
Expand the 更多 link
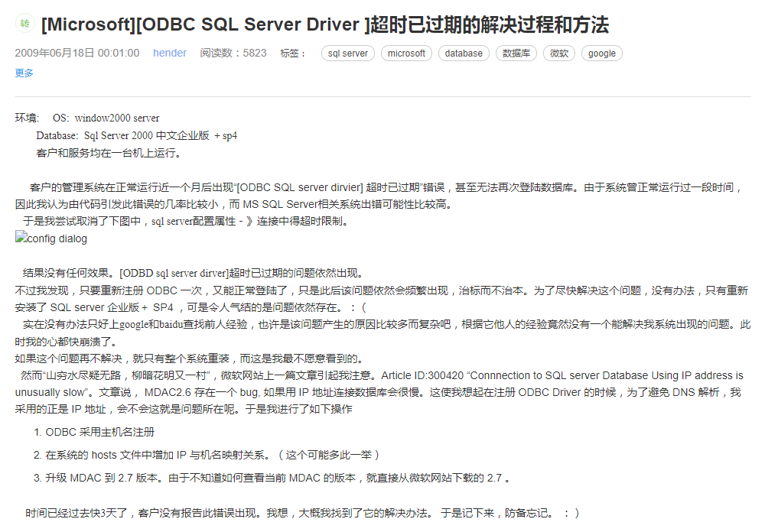click(x=24, y=73)
